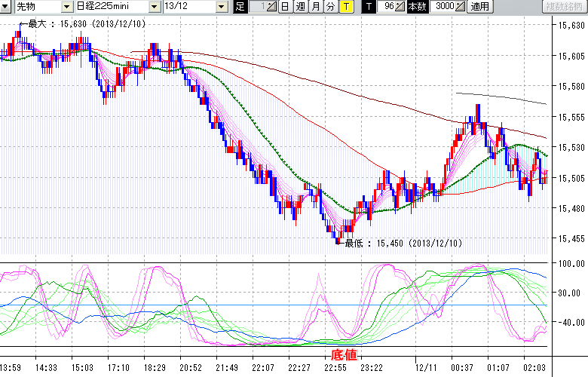Click the 足 candle label
588x377 pixels.
point(240,7)
